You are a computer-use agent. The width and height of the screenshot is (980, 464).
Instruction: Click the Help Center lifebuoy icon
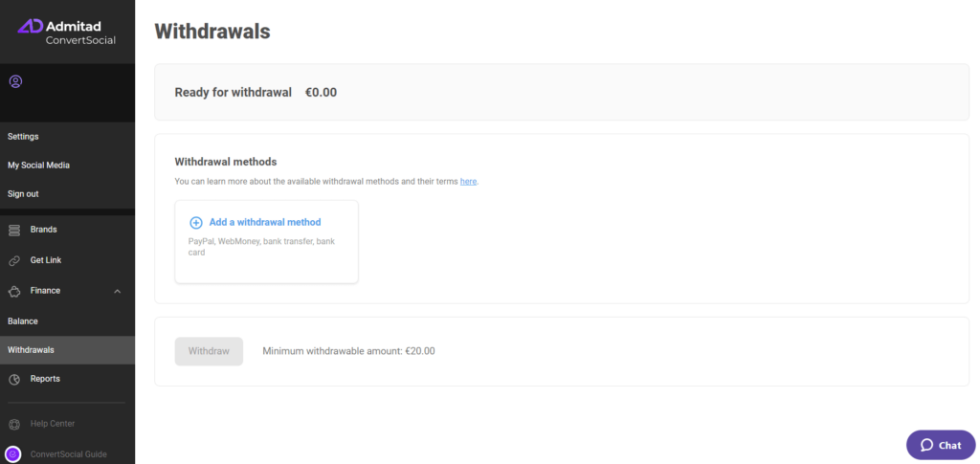click(13, 424)
